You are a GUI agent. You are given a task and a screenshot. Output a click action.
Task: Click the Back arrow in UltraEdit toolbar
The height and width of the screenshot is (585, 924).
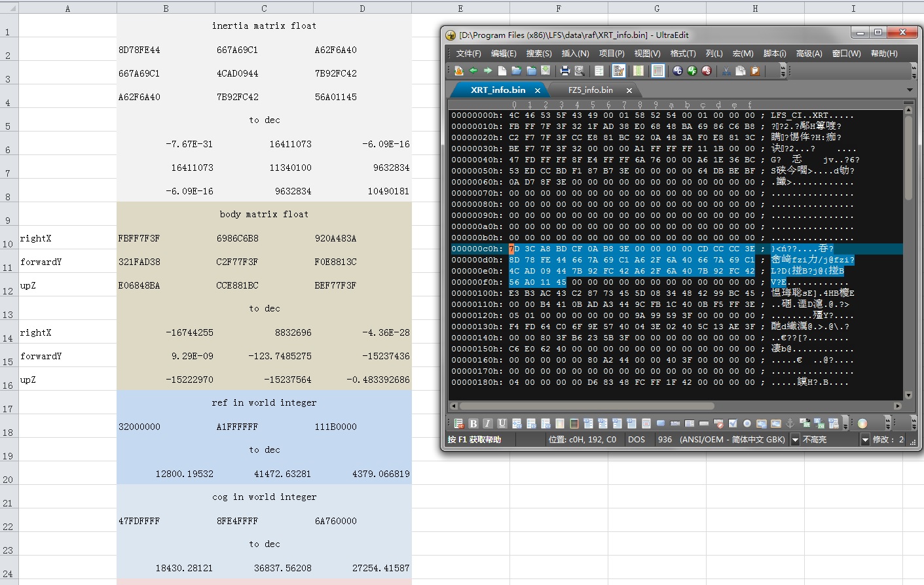click(473, 71)
